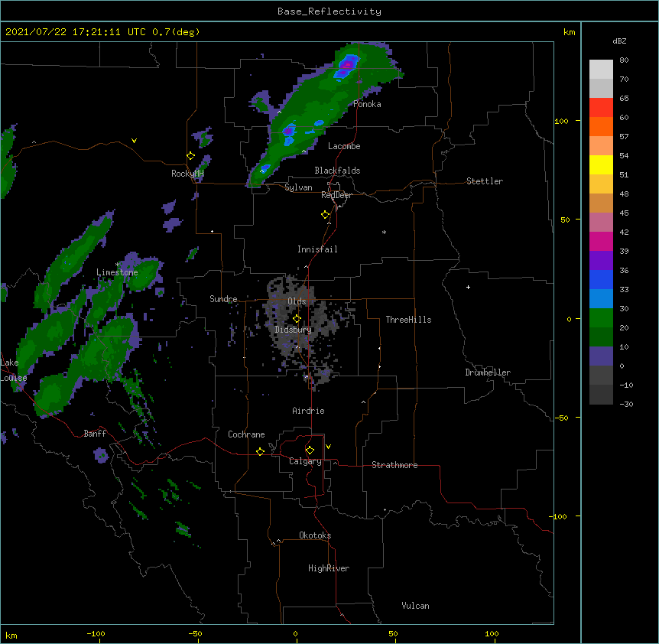Select the yellow diamond marker above Calgary
The image size is (659, 644).
(310, 450)
